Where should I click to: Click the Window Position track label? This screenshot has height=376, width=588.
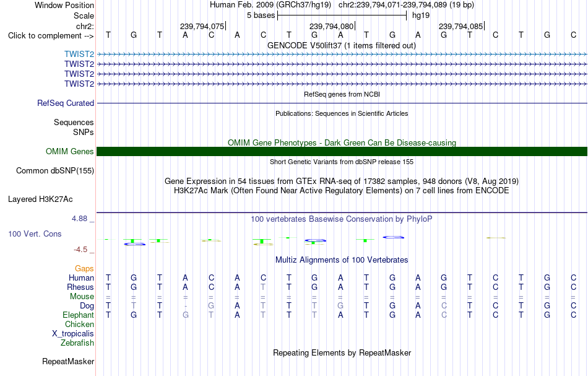pos(64,5)
